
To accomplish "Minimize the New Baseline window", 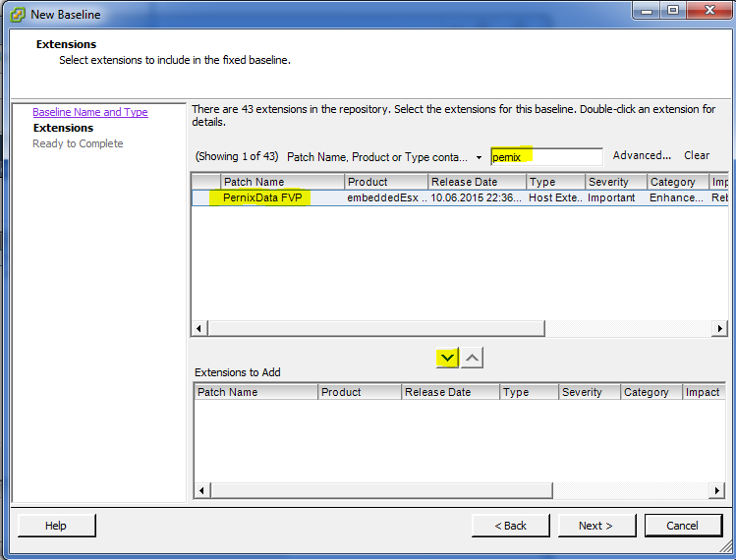I will [647, 11].
